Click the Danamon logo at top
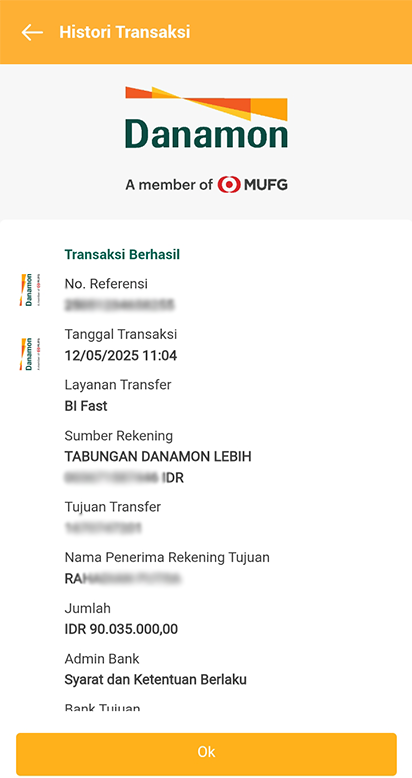Screen dimensions: 412x778 click(x=206, y=117)
